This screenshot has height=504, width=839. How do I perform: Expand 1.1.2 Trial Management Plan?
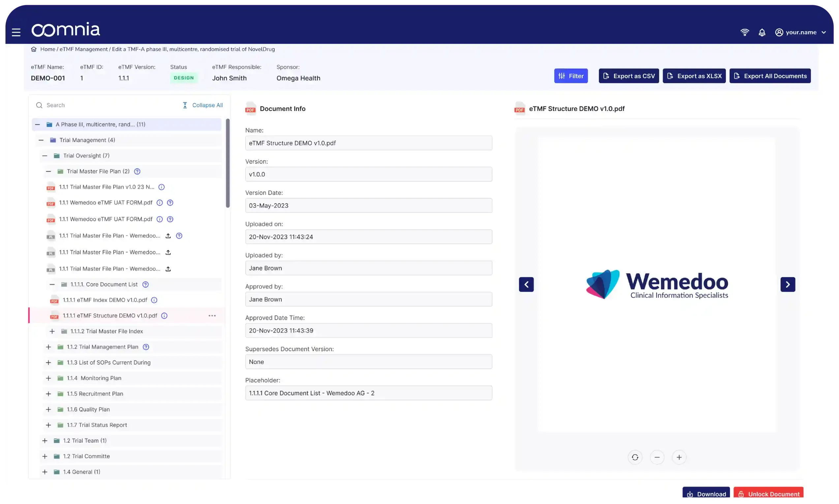click(x=48, y=347)
